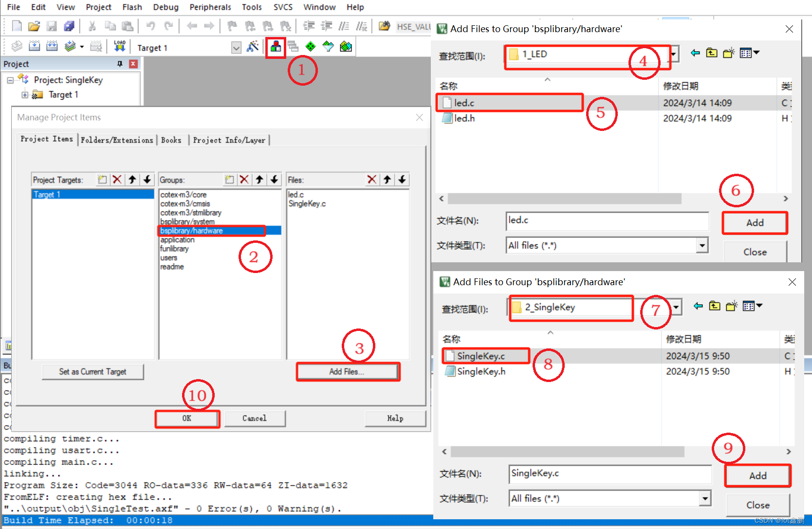Click the new group icon beside Groups
Image resolution: width=812 pixels, height=529 pixels.
tap(229, 180)
